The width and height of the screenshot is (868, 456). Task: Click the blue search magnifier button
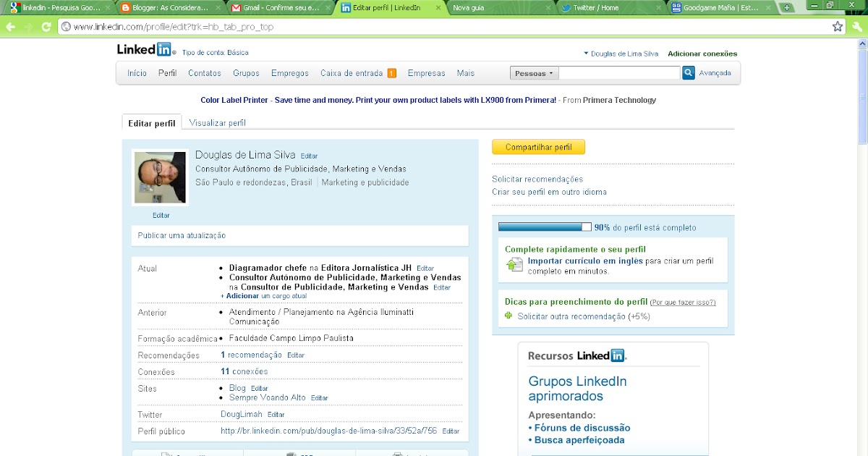click(x=689, y=73)
